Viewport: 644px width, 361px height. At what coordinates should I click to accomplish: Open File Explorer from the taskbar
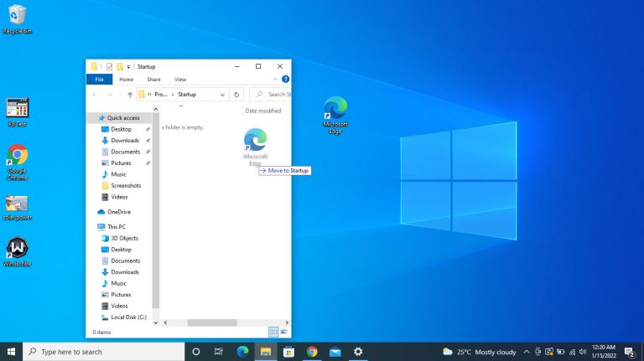click(x=266, y=352)
